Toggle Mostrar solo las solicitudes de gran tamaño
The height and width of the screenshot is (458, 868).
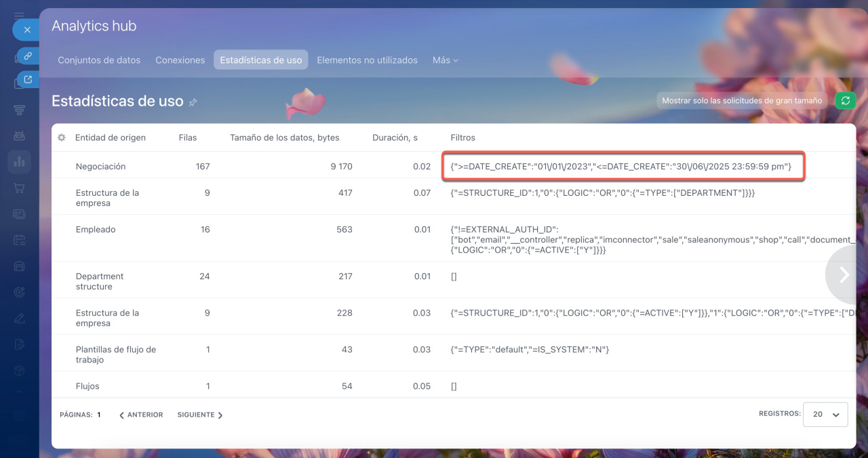point(742,100)
